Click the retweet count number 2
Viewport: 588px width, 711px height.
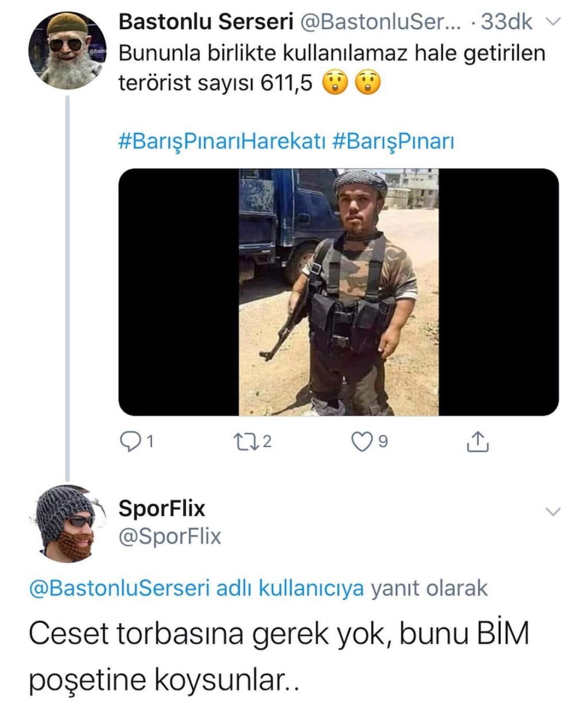pyautogui.click(x=267, y=442)
